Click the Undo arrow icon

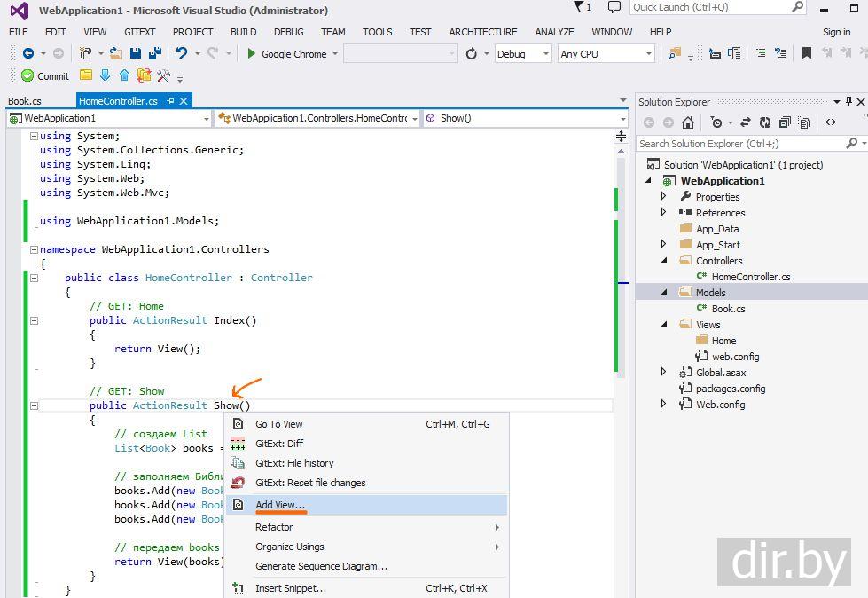coord(182,54)
